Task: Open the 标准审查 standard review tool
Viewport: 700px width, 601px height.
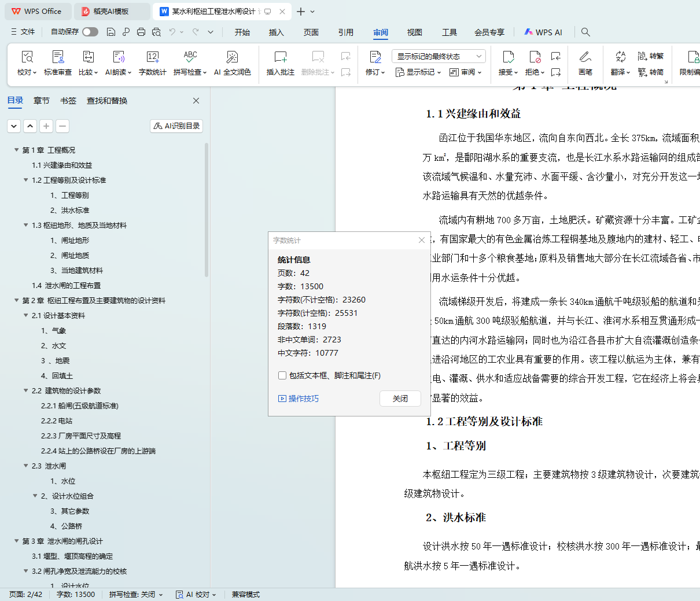Action: [x=58, y=57]
